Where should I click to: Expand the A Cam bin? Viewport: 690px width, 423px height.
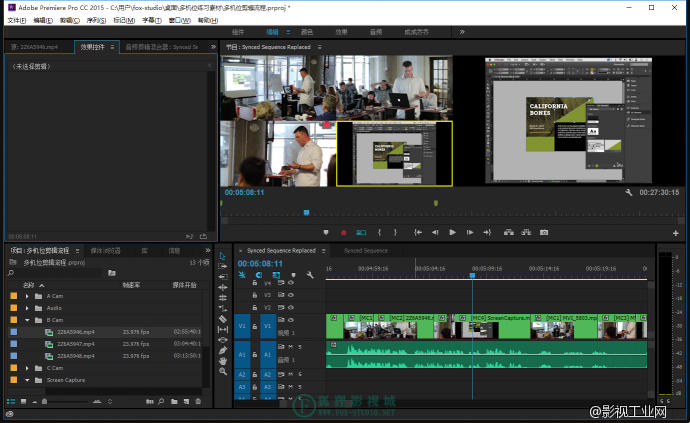point(27,296)
